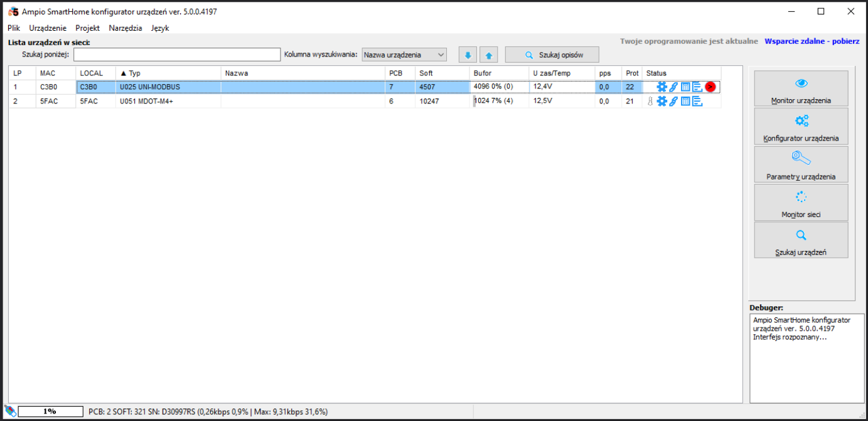The image size is (868, 421).
Task: Click Bufor column header
Action: 500,73
